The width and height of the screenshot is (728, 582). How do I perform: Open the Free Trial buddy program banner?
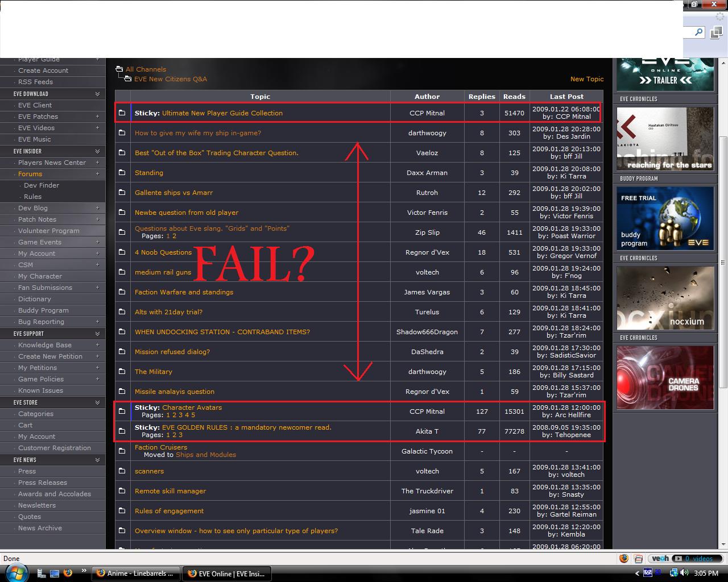click(665, 218)
